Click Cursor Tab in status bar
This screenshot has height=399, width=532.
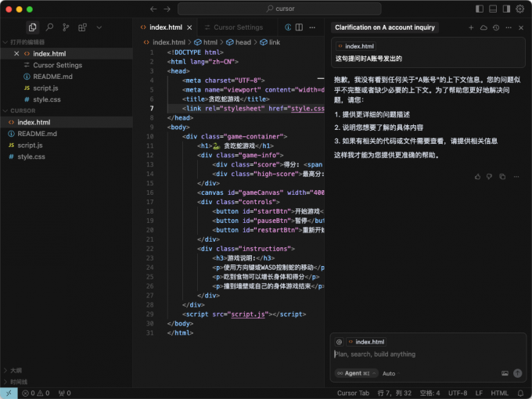[353, 393]
